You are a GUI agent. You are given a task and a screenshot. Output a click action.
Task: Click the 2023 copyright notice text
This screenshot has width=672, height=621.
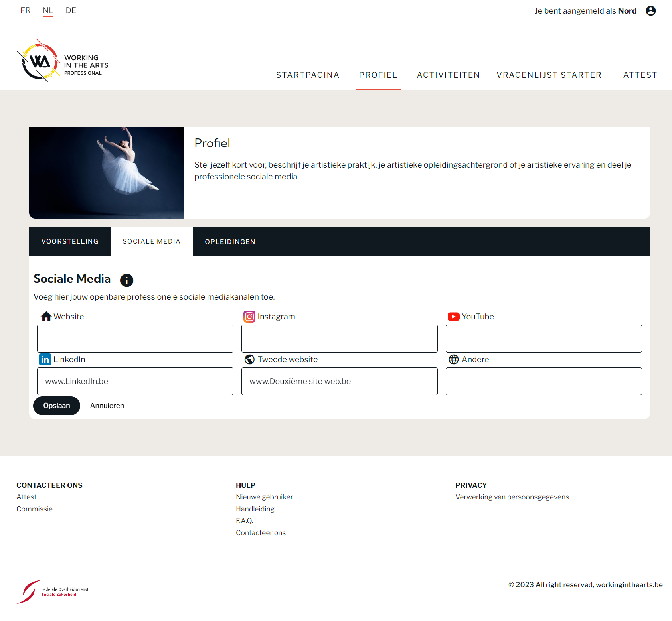pyautogui.click(x=585, y=585)
